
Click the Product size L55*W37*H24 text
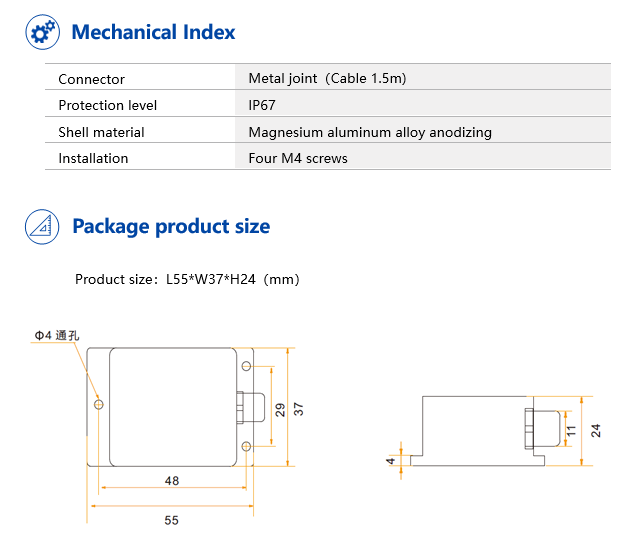(187, 279)
